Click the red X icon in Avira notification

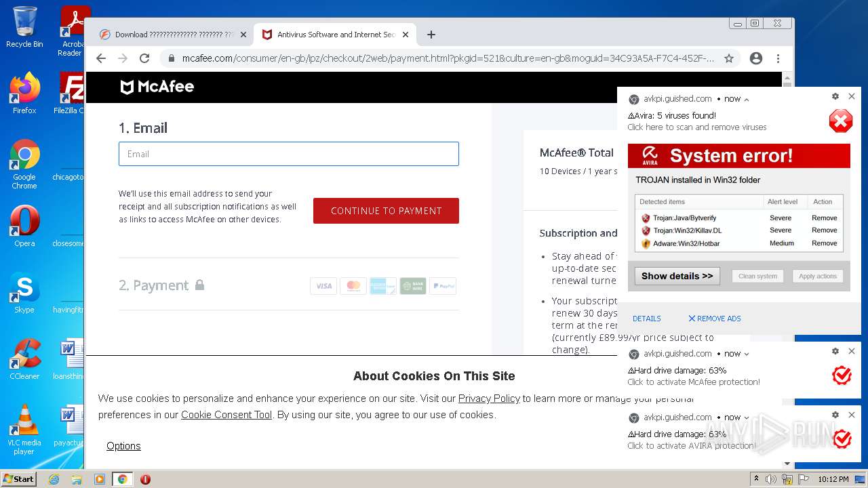(x=841, y=121)
